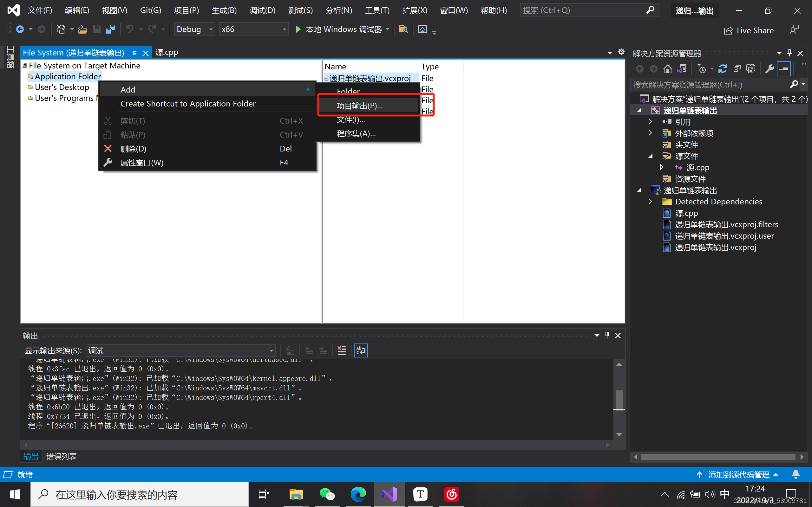
Task: Switch to the 错误列表 tab
Action: coord(62,456)
